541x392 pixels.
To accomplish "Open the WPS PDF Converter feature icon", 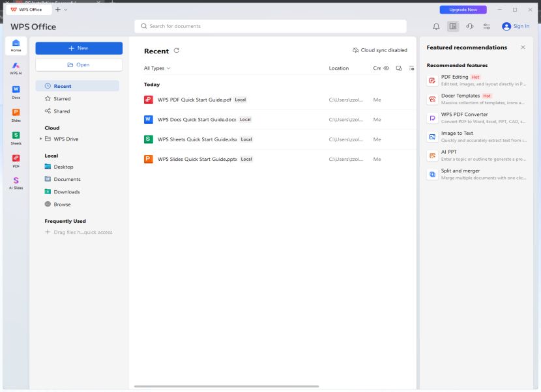I will 432,119.
